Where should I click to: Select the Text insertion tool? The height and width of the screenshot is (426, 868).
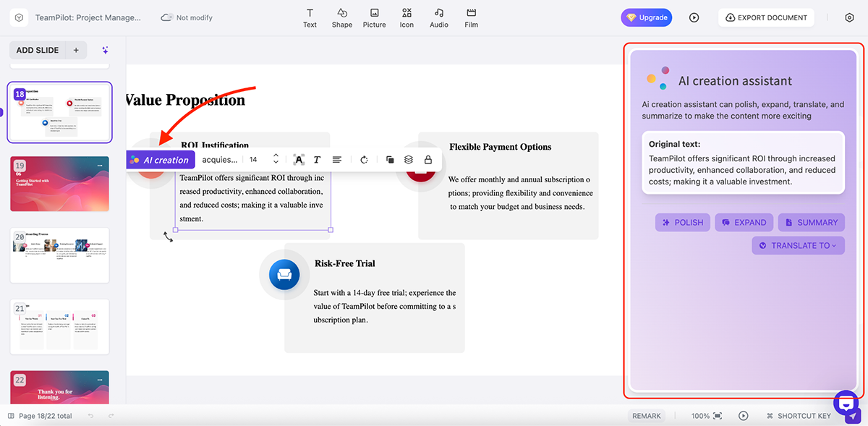[310, 17]
